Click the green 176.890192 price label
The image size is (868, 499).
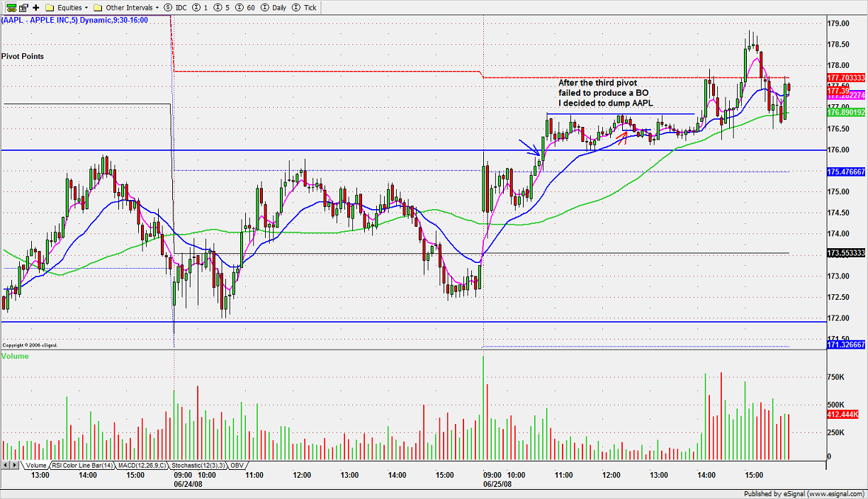tap(847, 112)
